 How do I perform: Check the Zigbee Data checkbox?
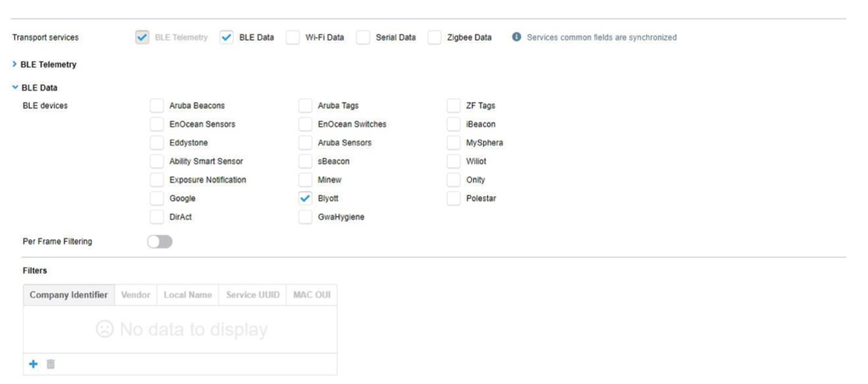pos(436,37)
